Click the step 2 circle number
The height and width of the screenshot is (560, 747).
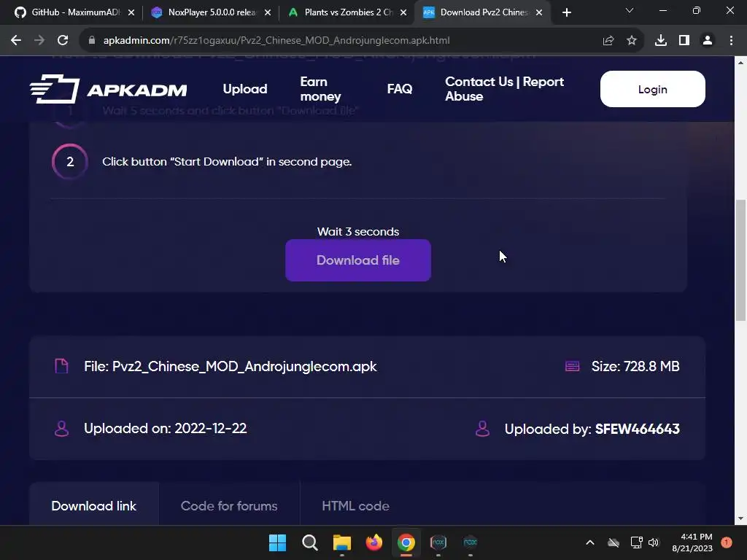(x=70, y=161)
